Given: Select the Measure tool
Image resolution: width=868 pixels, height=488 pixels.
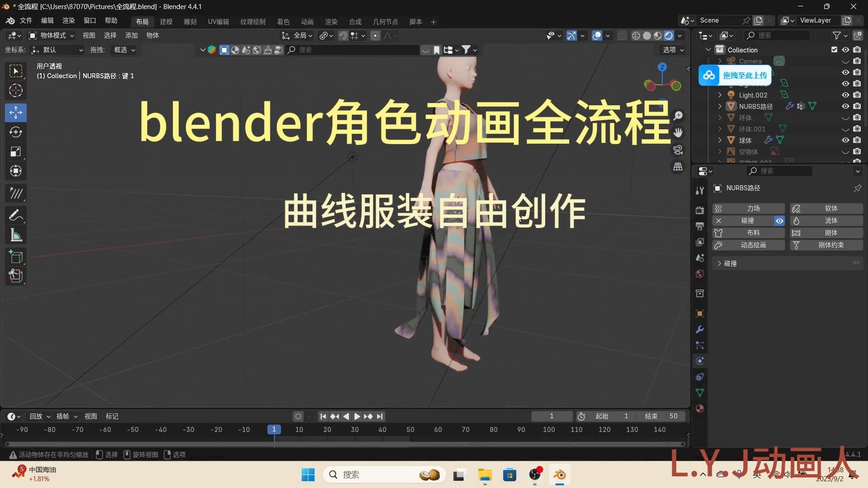Looking at the screenshot, I should [x=16, y=235].
